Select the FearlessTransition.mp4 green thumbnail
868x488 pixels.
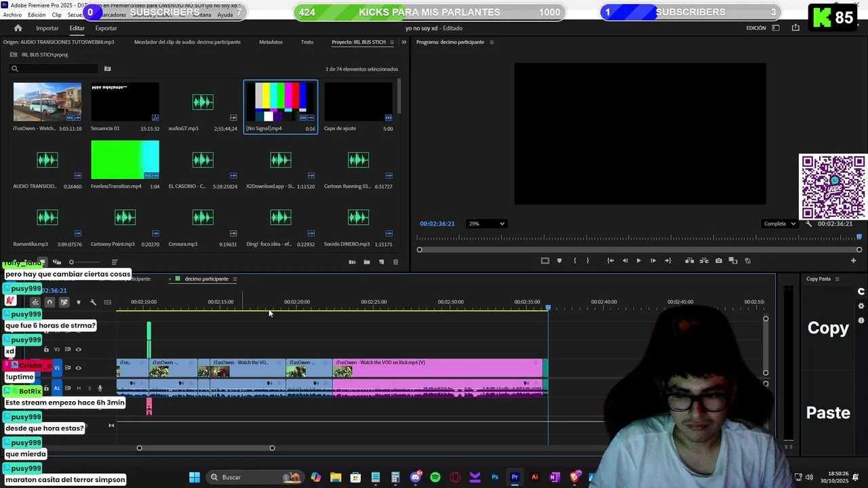[125, 160]
